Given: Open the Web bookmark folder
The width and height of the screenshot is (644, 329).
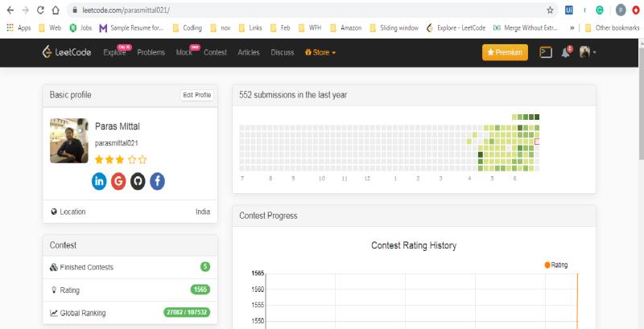Looking at the screenshot, I should tap(50, 28).
